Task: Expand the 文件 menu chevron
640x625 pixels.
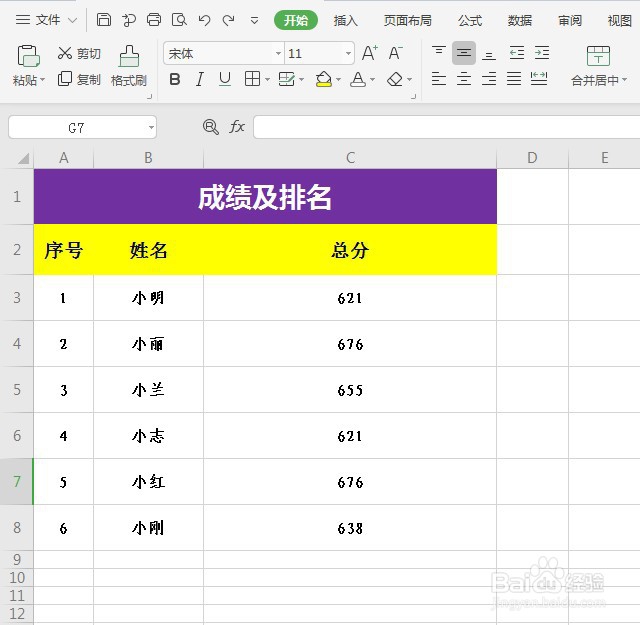Action: coord(72,20)
